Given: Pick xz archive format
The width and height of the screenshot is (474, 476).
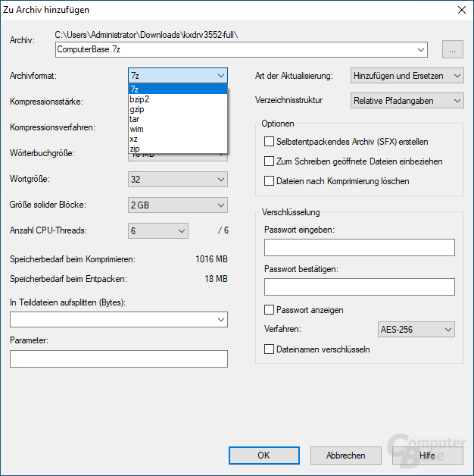Looking at the screenshot, I should 178,139.
